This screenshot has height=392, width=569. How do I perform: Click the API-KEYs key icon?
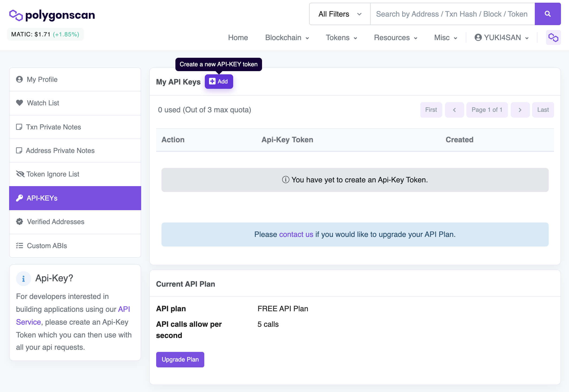tap(19, 198)
